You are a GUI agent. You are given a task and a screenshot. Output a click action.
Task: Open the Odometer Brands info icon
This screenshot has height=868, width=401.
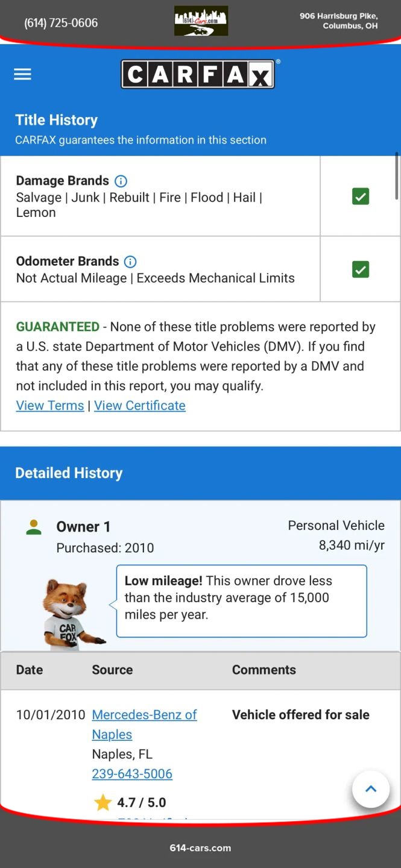pyautogui.click(x=130, y=262)
